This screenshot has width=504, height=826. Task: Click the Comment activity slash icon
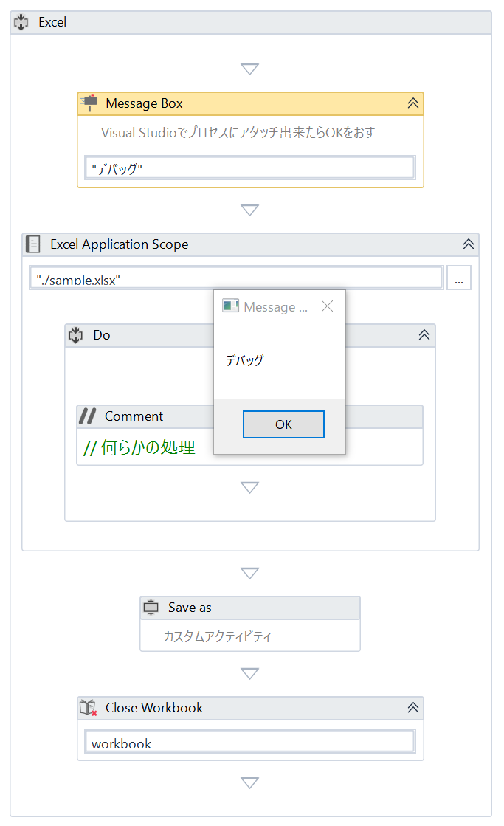tap(87, 416)
